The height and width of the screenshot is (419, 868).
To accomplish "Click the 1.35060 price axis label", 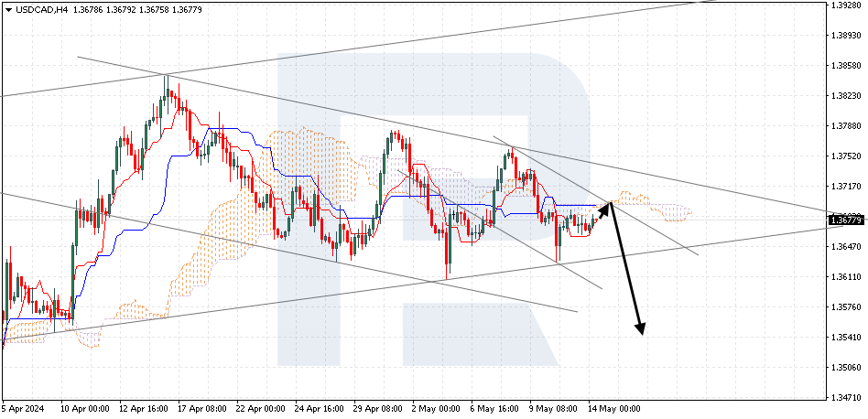I will point(846,367).
